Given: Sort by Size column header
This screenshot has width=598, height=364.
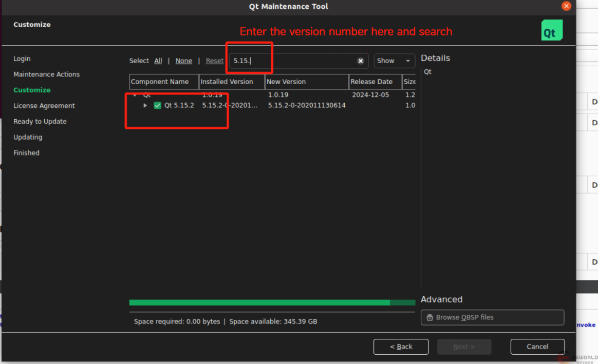Looking at the screenshot, I should pos(409,82).
